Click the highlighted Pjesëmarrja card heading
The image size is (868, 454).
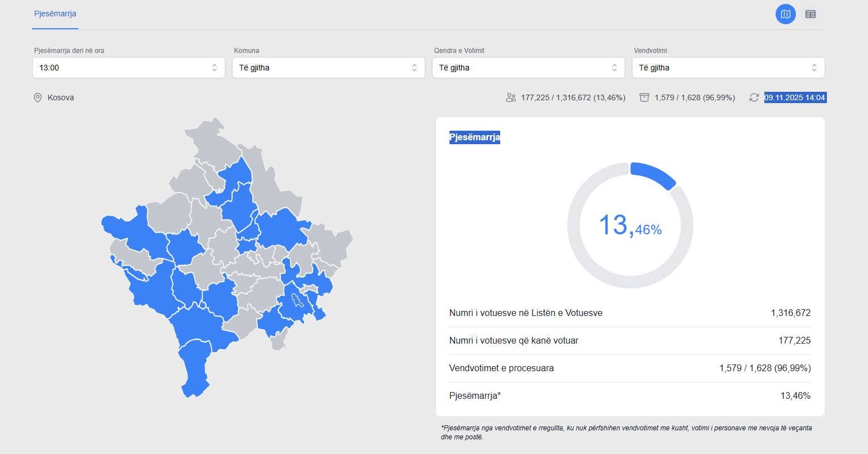[474, 137]
